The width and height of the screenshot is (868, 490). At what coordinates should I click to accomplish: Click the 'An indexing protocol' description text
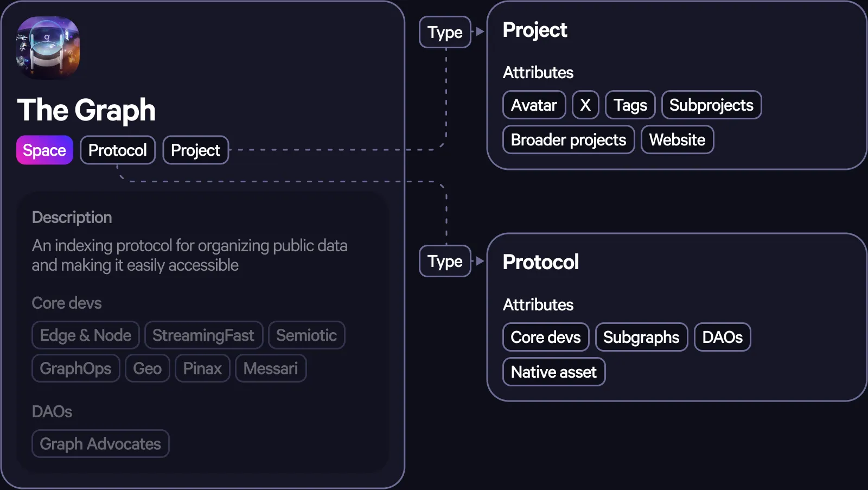(x=190, y=255)
